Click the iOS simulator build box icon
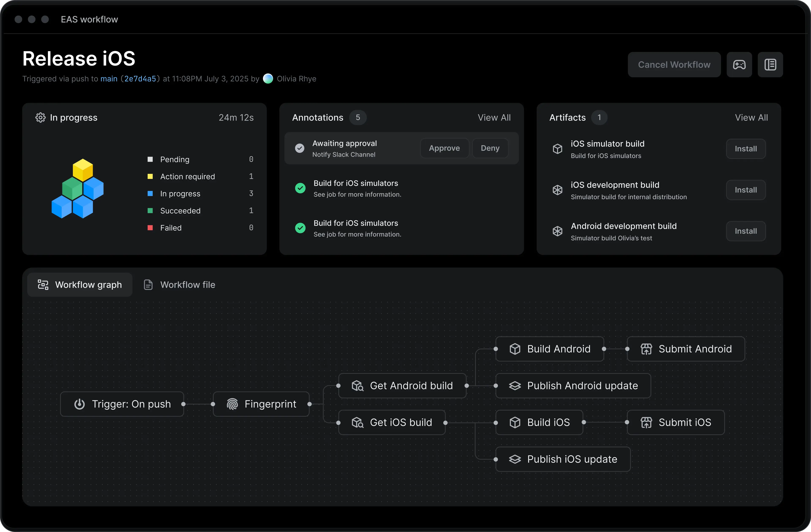811x532 pixels. (x=558, y=149)
